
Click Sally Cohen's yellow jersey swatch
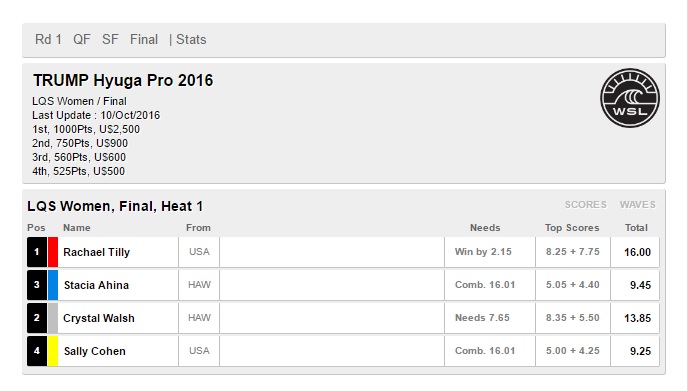[x=53, y=351]
